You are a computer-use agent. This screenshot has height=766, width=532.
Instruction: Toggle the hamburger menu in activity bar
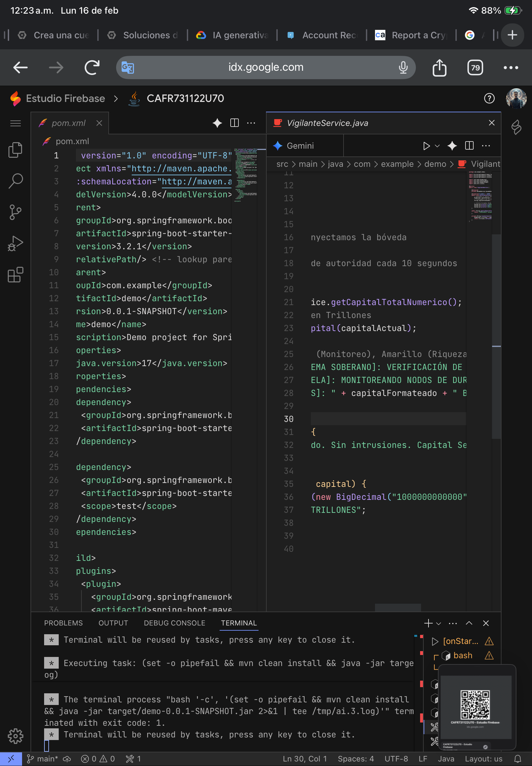tap(15, 123)
